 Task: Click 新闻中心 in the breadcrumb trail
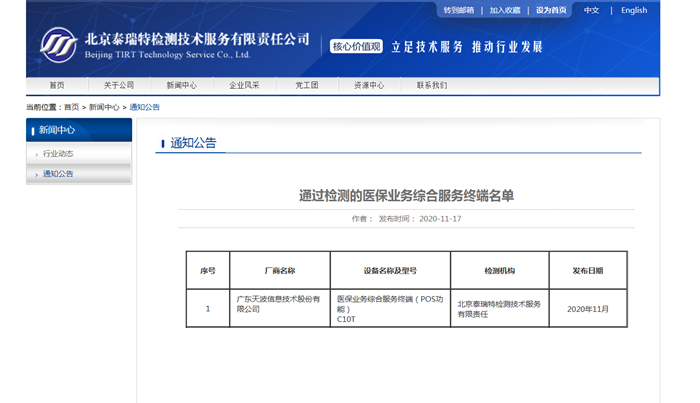(104, 106)
